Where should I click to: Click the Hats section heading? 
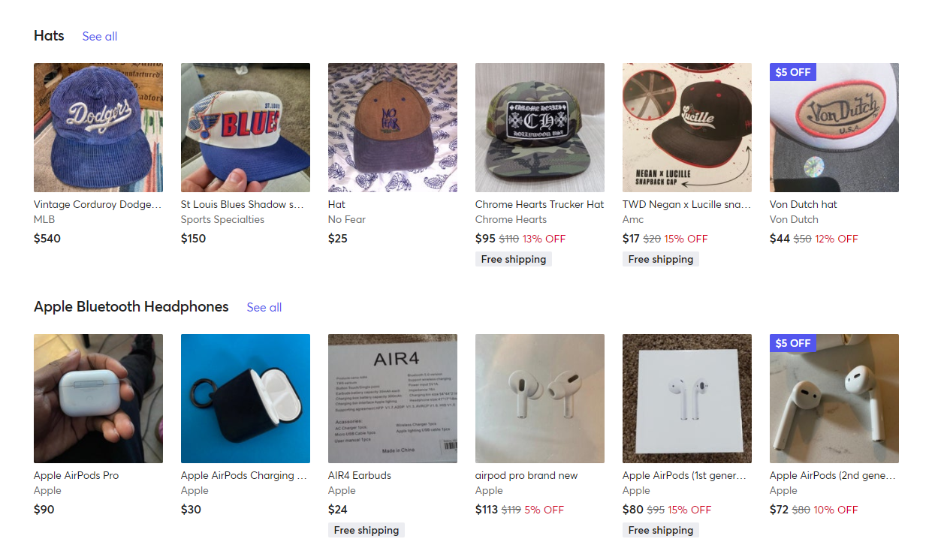click(x=50, y=35)
